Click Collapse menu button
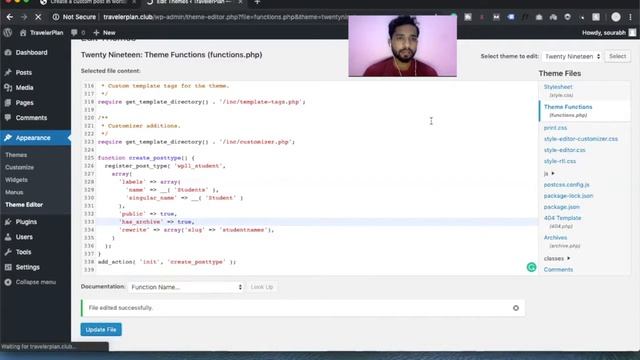 (x=31, y=282)
